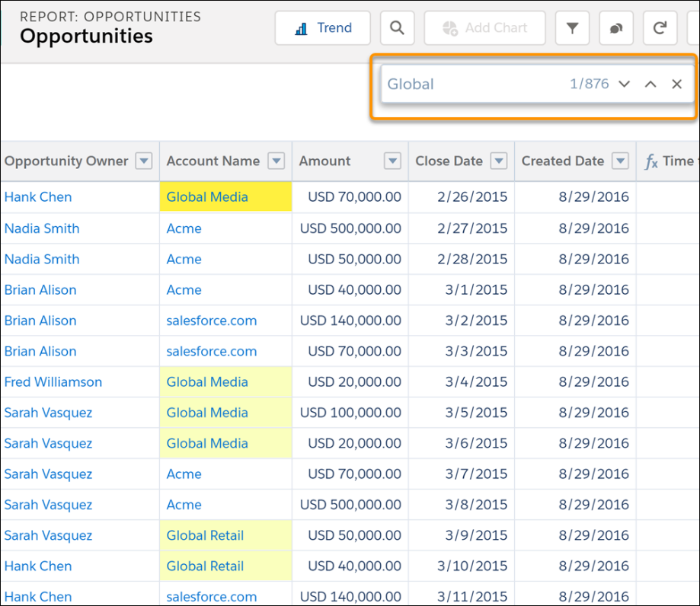Open Global Retail in 3/9/2015 row
This screenshot has width=700, height=606.
(x=205, y=535)
